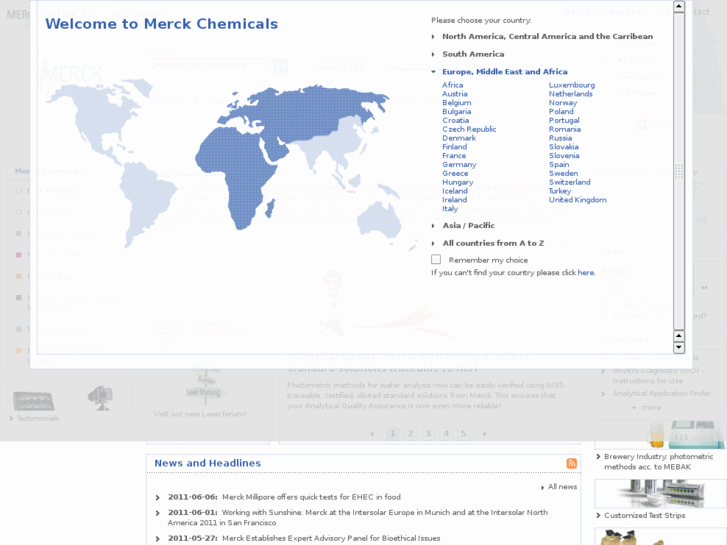Expand the South America region
The width and height of the screenshot is (727, 545).
click(433, 54)
